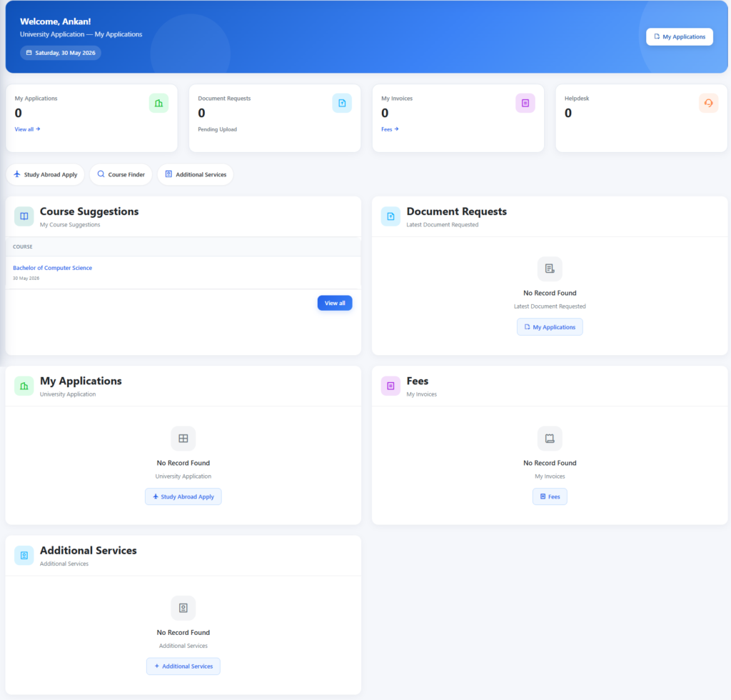Click the Pending Upload text on Document Requests card
731x700 pixels.
click(x=217, y=129)
